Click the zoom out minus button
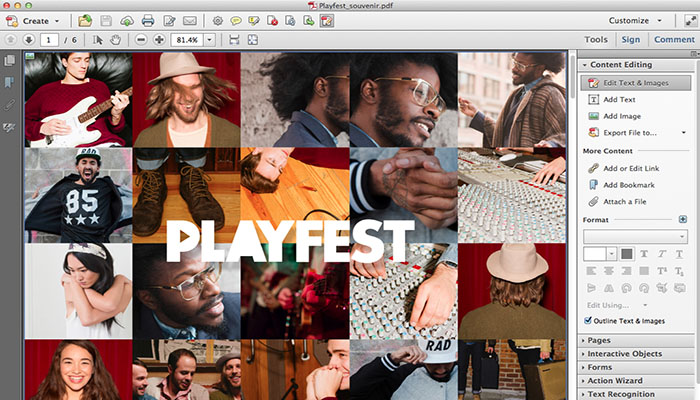 point(141,40)
